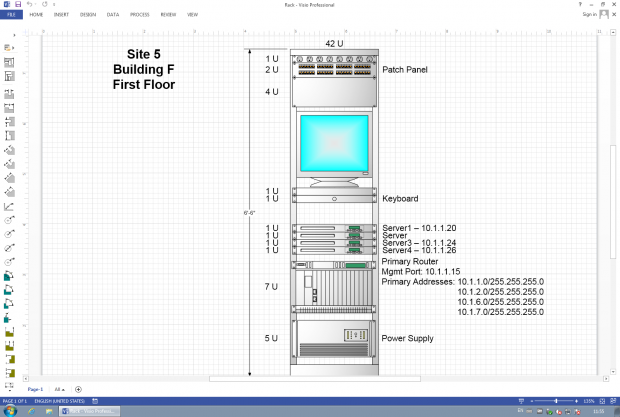Select the dashed box shape at stencil bottom

9,387
